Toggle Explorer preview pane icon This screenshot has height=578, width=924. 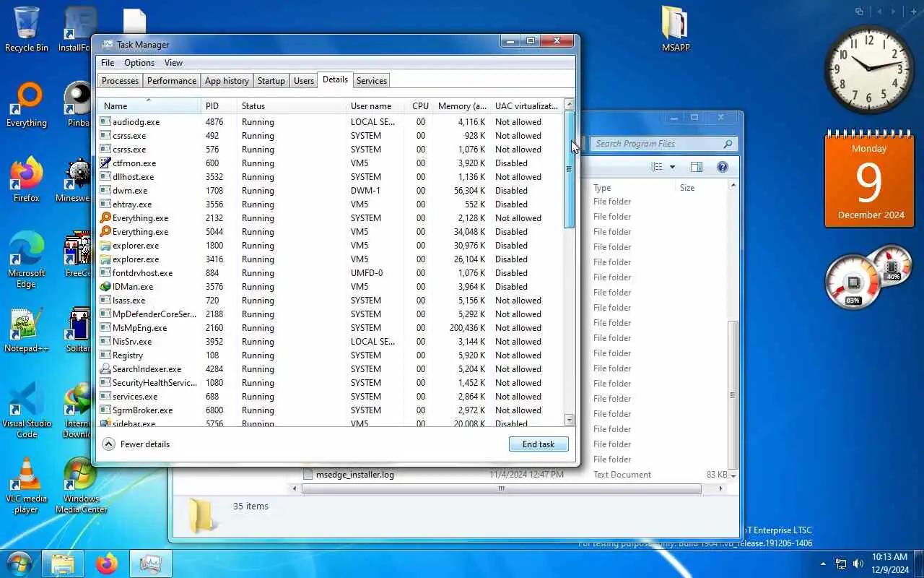pyautogui.click(x=696, y=167)
